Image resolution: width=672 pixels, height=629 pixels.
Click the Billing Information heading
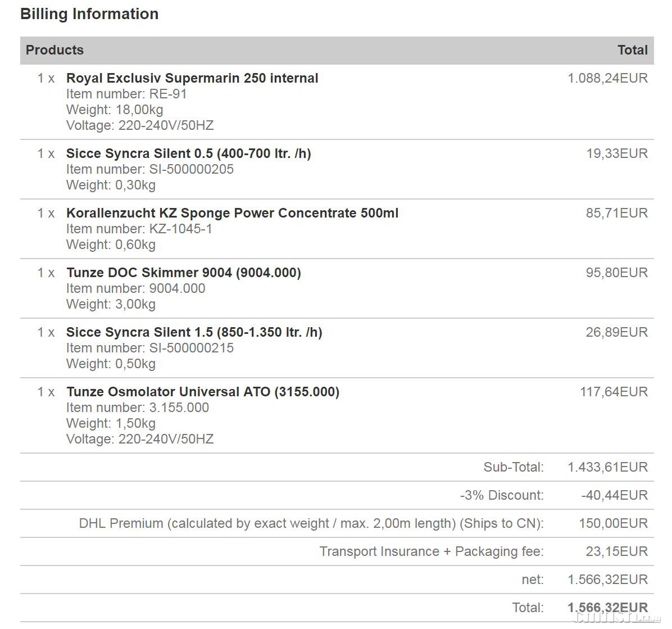click(89, 14)
